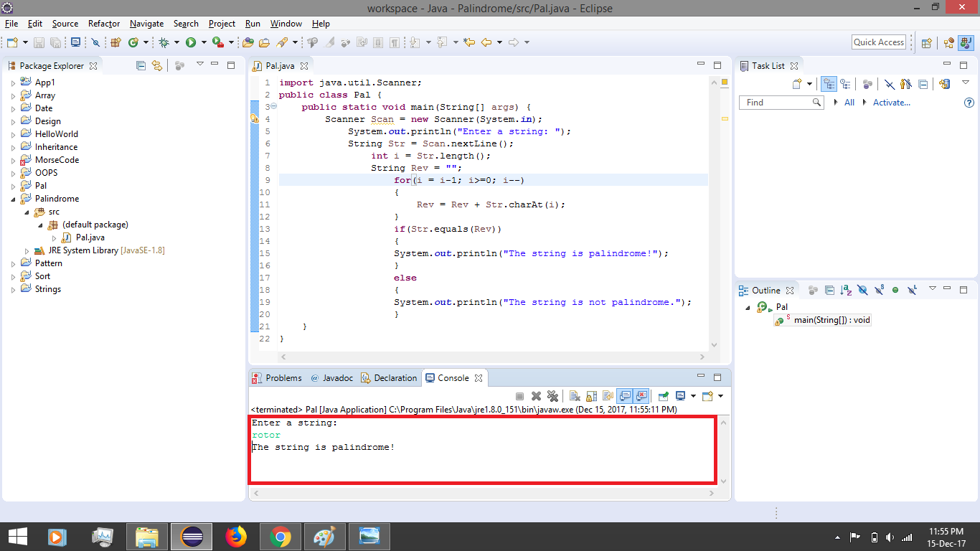
Task: Click the Save icon in the toolbar
Action: pos(38,42)
